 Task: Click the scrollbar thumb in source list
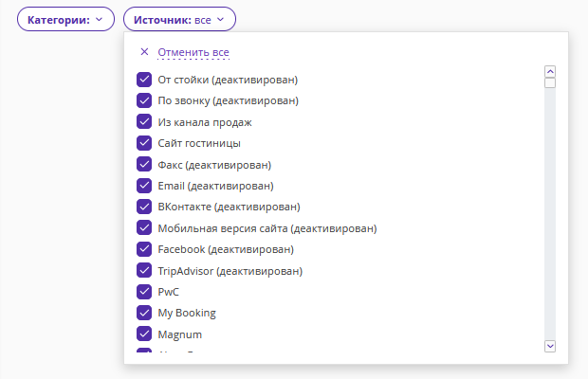550,82
